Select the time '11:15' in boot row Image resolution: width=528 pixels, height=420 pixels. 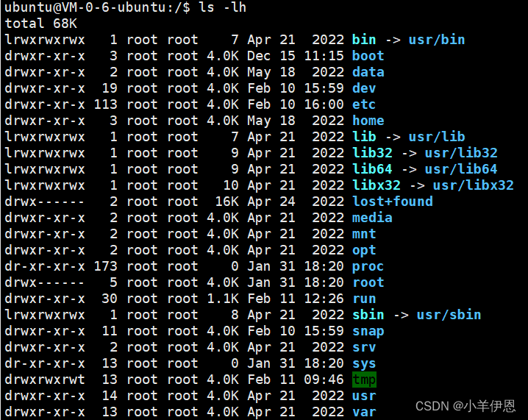point(324,56)
